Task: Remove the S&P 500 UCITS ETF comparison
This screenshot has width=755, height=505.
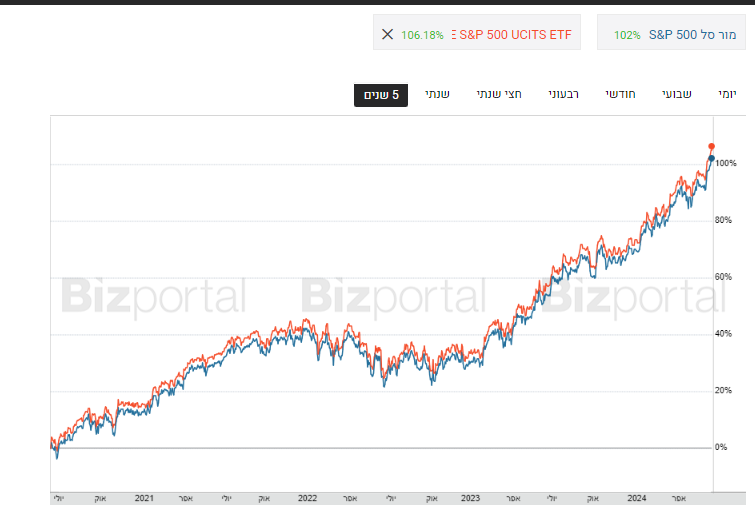Action: (x=388, y=34)
